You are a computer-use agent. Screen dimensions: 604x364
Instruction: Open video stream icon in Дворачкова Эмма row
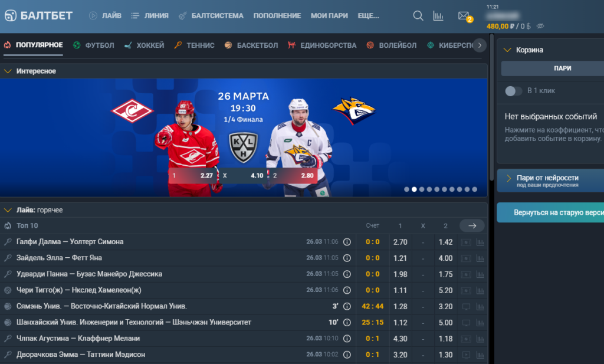[x=466, y=355]
